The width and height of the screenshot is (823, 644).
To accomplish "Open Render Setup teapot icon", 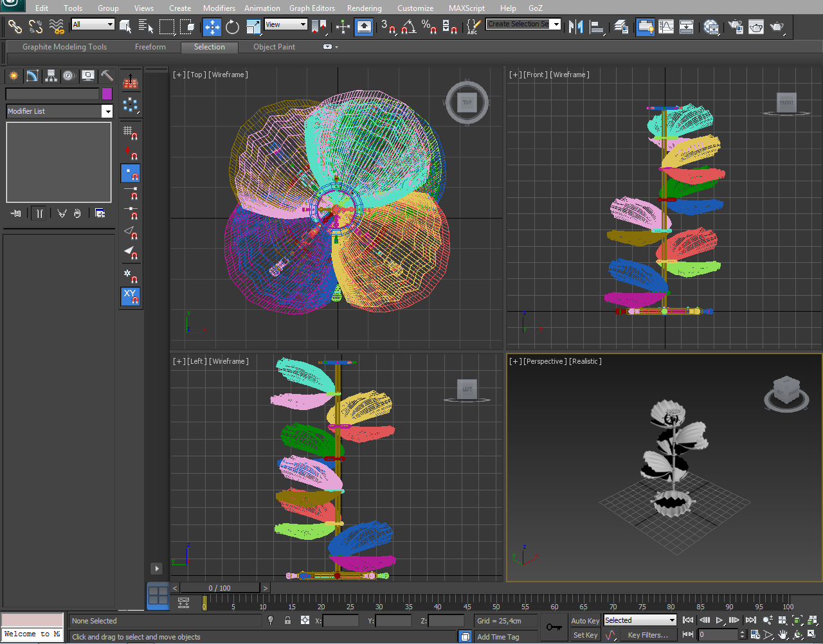I will (x=736, y=27).
